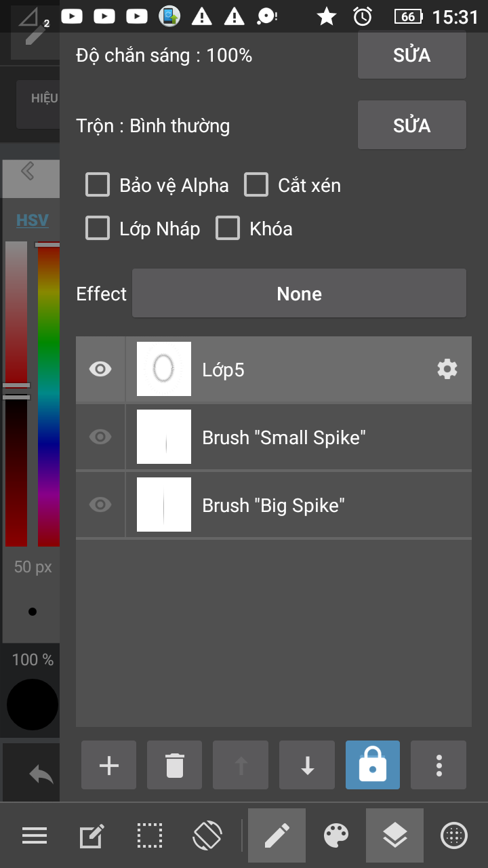This screenshot has height=868, width=488.
Task: Delete the layer with trash icon
Action: coord(174,766)
